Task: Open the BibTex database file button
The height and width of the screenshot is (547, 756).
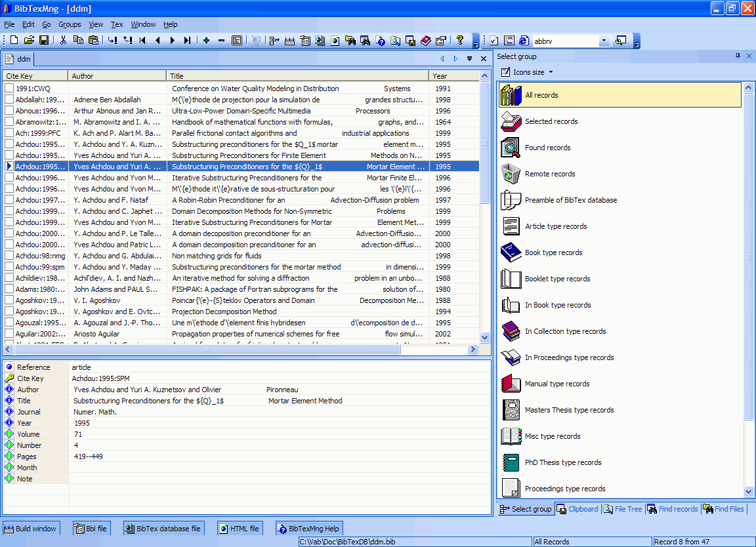Action: [x=163, y=529]
